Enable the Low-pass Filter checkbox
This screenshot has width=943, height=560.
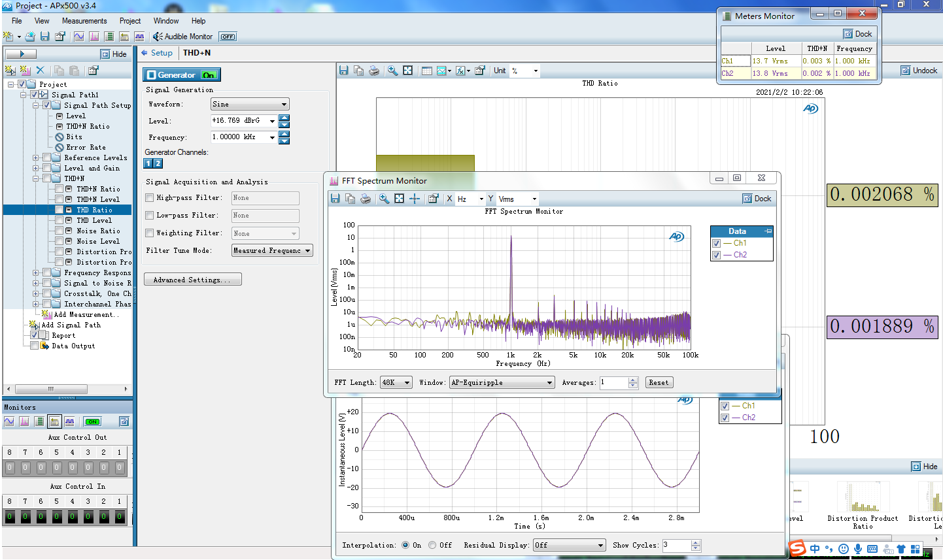pyautogui.click(x=149, y=215)
